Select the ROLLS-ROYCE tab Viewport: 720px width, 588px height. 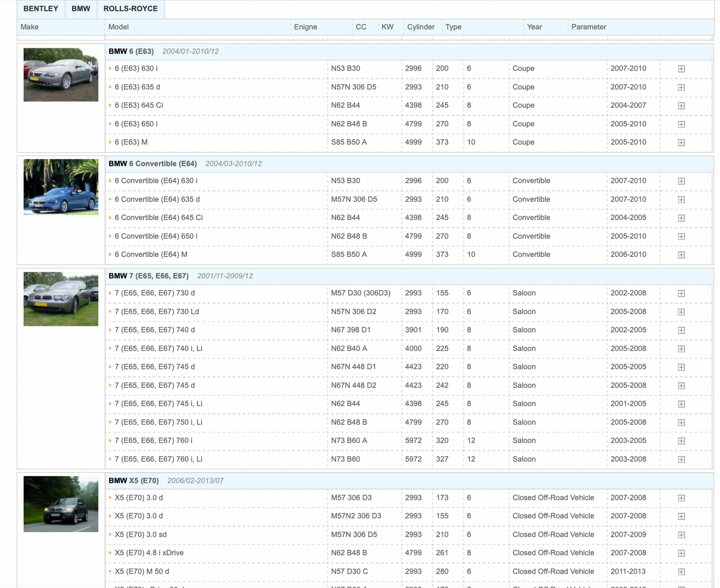coord(131,9)
